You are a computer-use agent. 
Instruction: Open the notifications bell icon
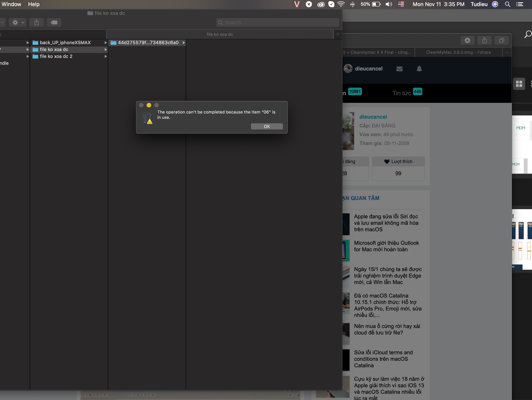419,69
